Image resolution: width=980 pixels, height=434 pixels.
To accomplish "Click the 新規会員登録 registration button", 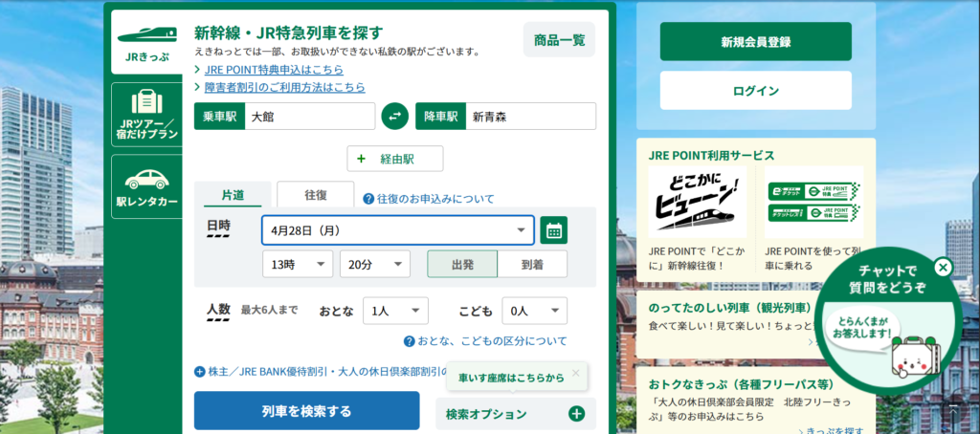I will pyautogui.click(x=755, y=42).
